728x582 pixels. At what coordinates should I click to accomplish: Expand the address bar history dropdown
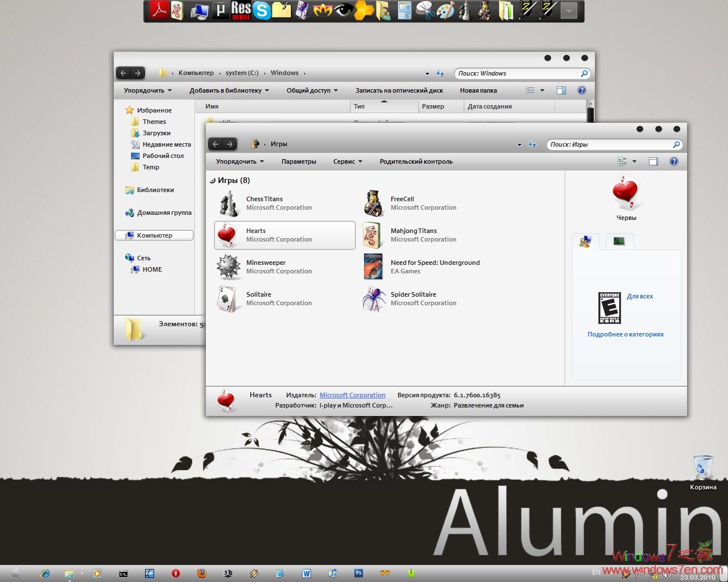(x=519, y=144)
